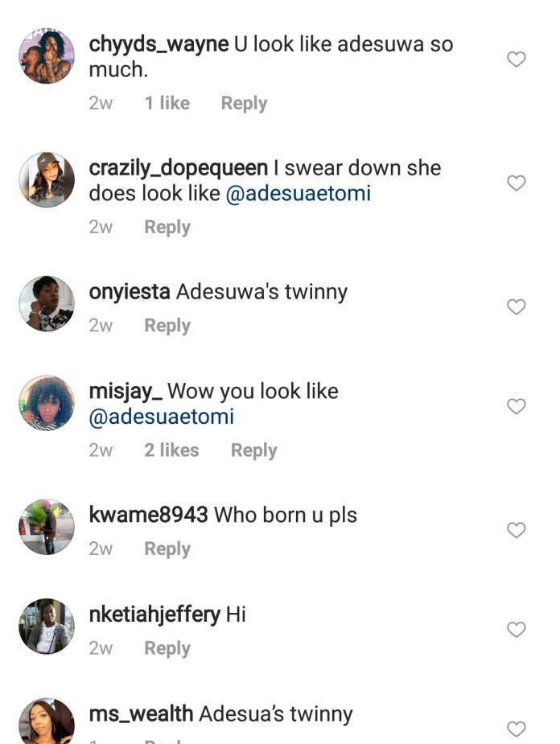Reply to crazily_dopequeen's comment
The width and height of the screenshot is (560, 744).
[x=167, y=228]
